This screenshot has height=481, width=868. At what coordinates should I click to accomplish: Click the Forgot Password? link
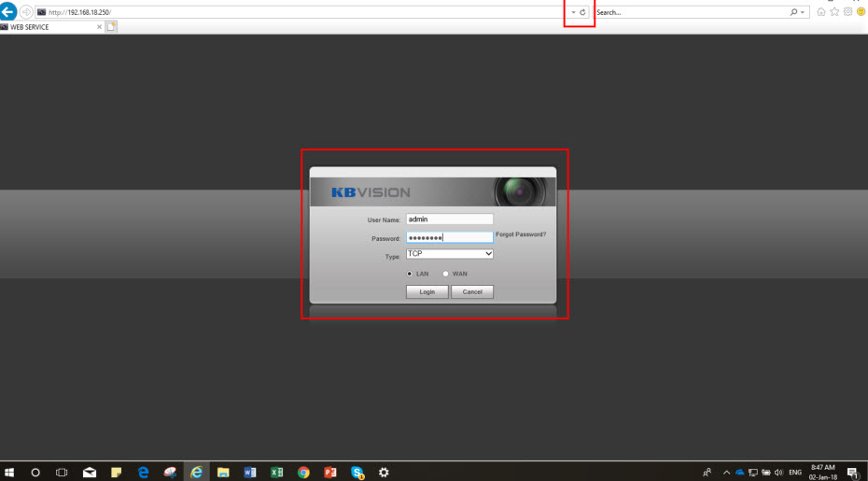point(521,234)
